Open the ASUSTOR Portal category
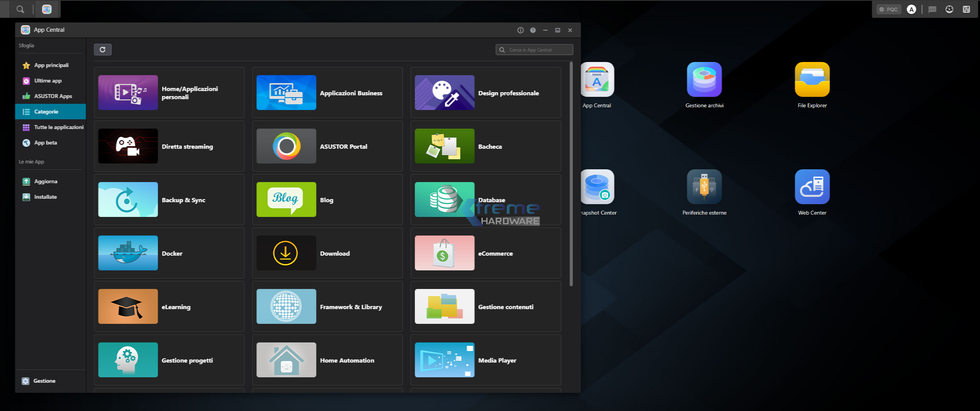The height and width of the screenshot is (411, 980). [x=327, y=146]
